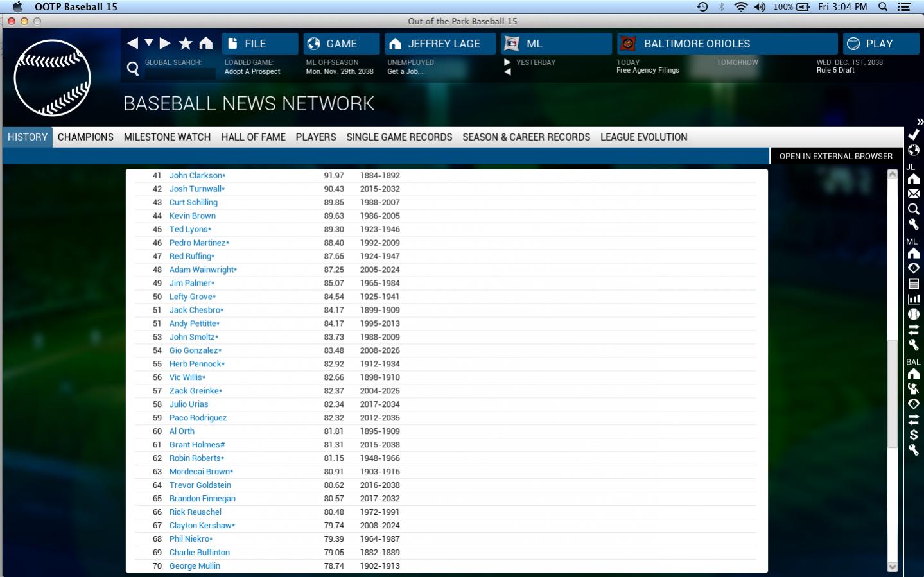Go forward with the right arrow navigation icon
924x577 pixels.
[165, 44]
